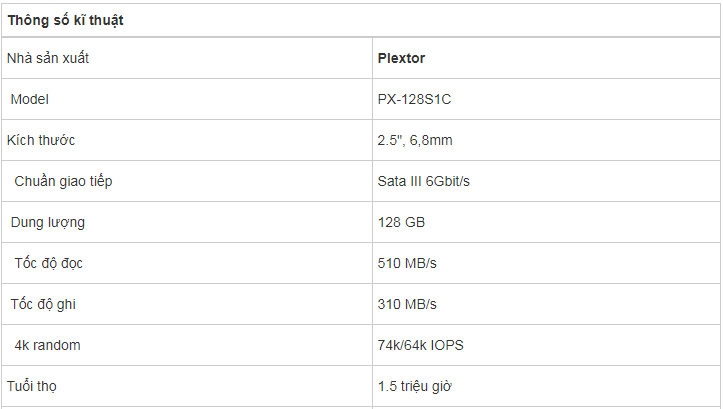This screenshot has height=409, width=723.
Task: Click the 'PX-128S1C' model value
Action: click(x=414, y=99)
